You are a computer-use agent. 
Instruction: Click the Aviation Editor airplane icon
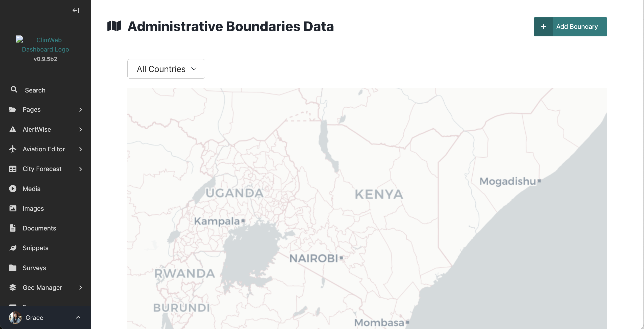click(13, 149)
